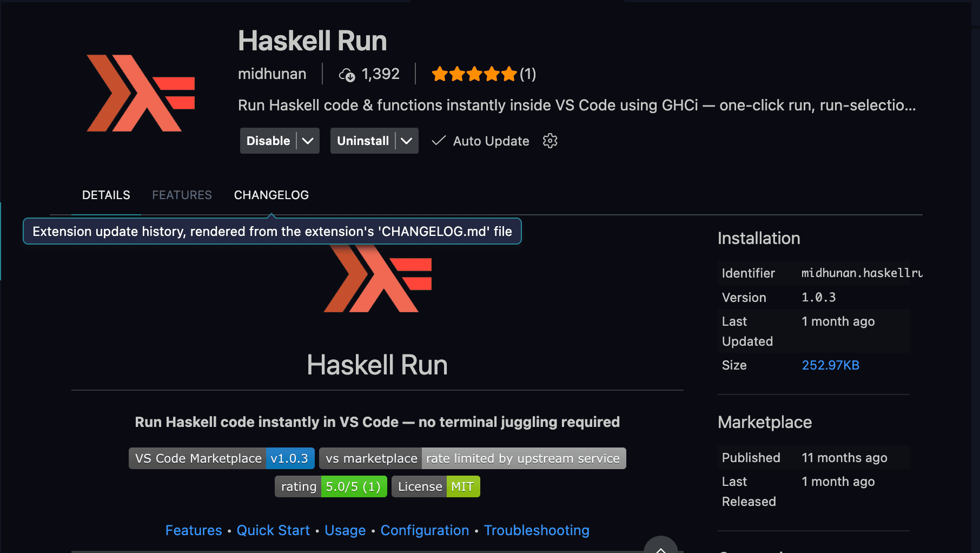
Task: Click the (1) rating count text
Action: [528, 74]
